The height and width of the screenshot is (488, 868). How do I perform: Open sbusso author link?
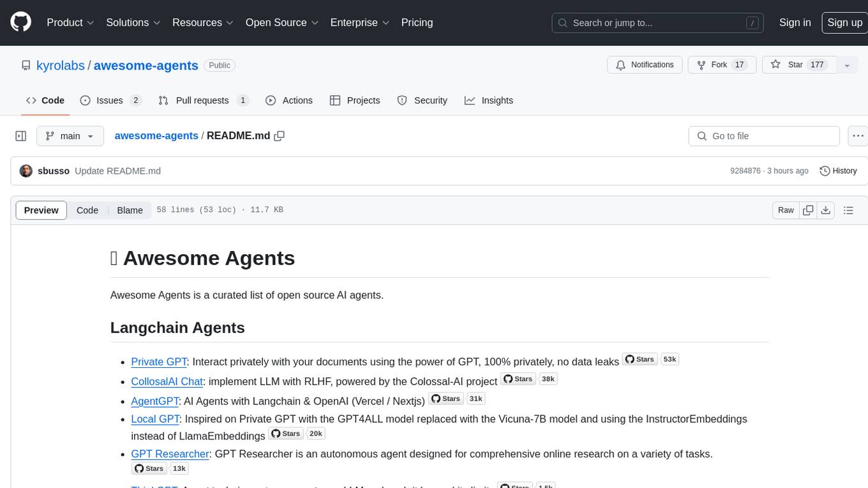[54, 171]
